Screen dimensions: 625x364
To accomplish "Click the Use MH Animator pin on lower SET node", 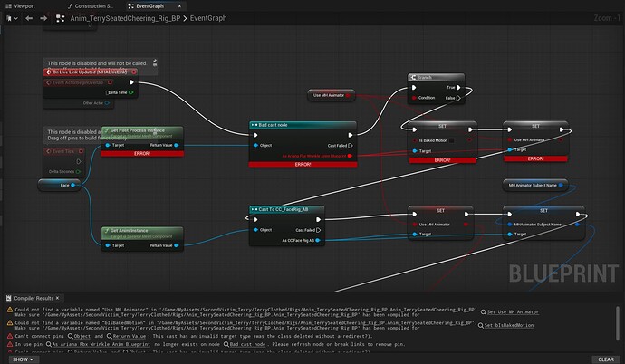I will (x=415, y=225).
